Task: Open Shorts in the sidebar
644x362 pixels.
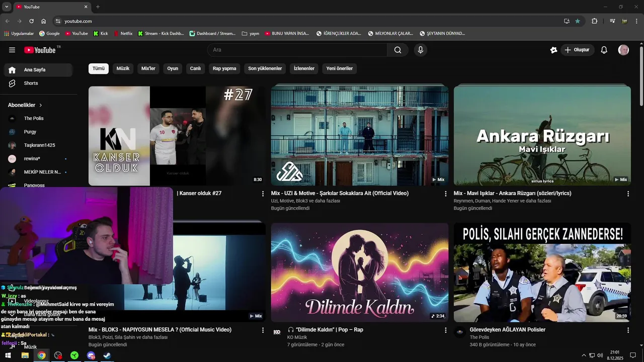Action: click(x=38, y=83)
